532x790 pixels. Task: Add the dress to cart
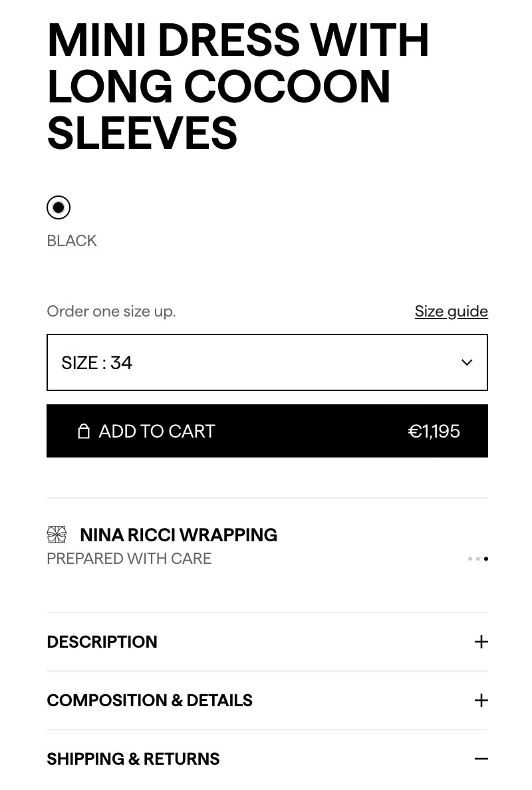[x=267, y=431]
